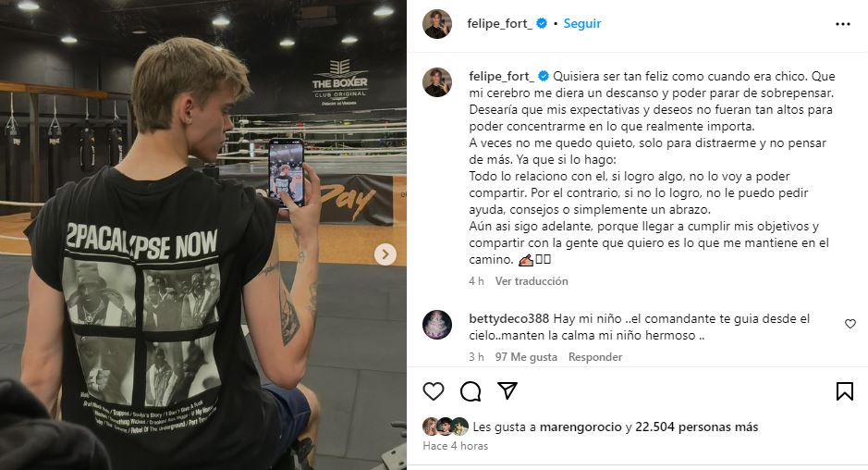Click the verified badge next to header username
Viewport: 868px width, 470px height.
coord(542,23)
